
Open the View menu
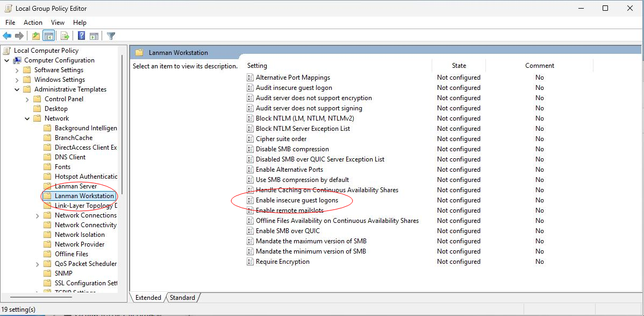tap(58, 23)
